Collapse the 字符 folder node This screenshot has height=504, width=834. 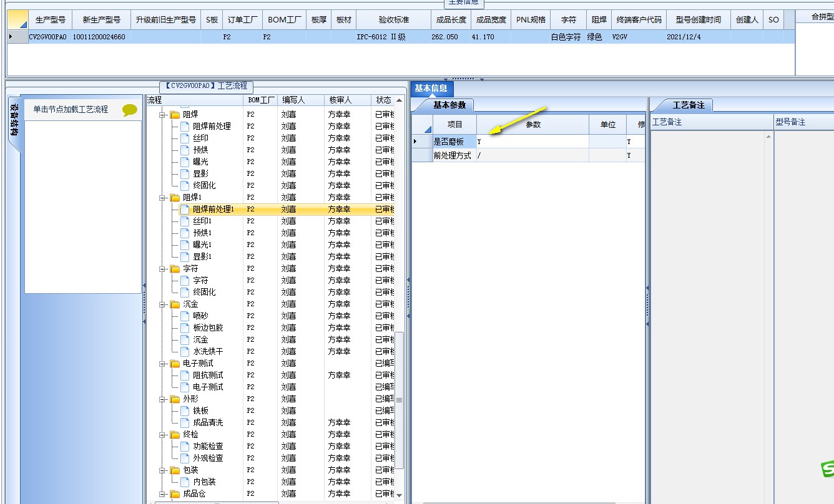click(x=162, y=269)
